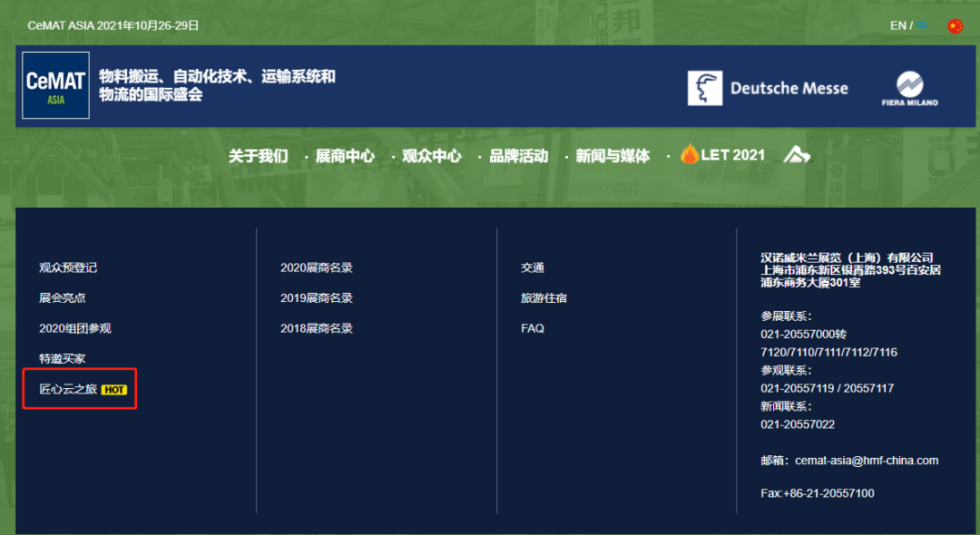Open the 展商中心 menu
The width and height of the screenshot is (980, 535).
(345, 156)
